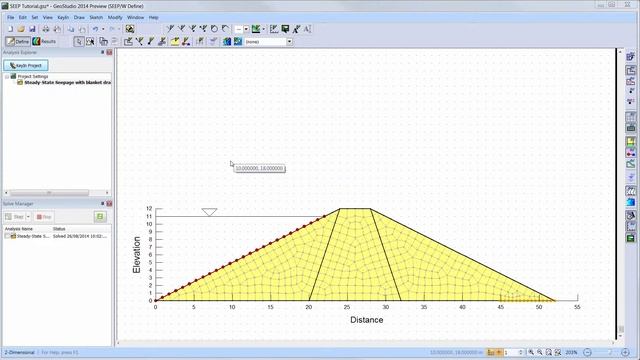Image resolution: width=640 pixels, height=360 pixels.
Task: Click the green icon in Solve Manager
Action: point(100,217)
